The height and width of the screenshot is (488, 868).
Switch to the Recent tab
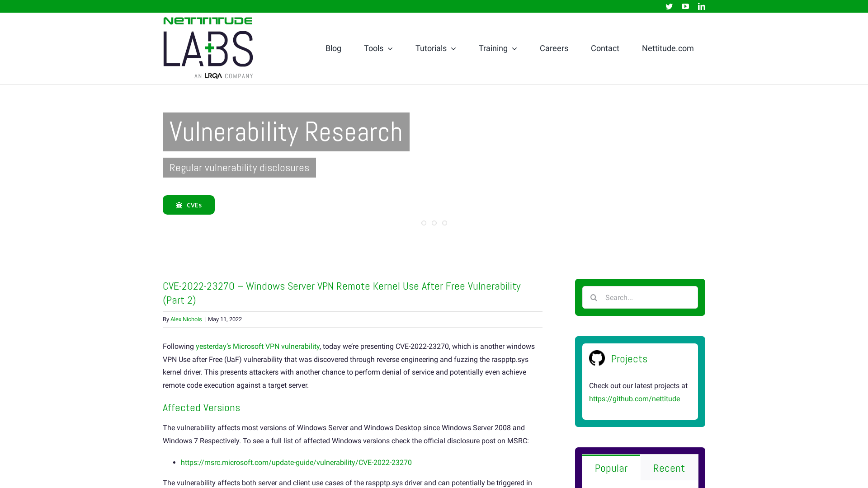click(x=669, y=468)
